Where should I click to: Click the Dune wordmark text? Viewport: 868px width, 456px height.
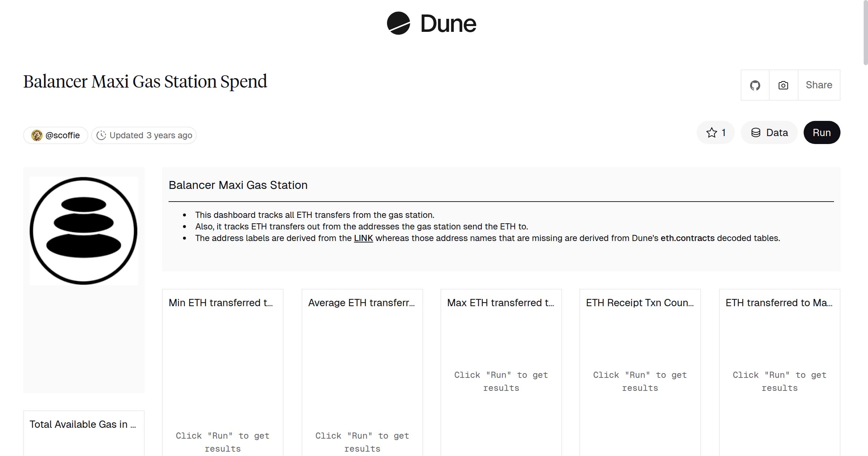pos(448,24)
